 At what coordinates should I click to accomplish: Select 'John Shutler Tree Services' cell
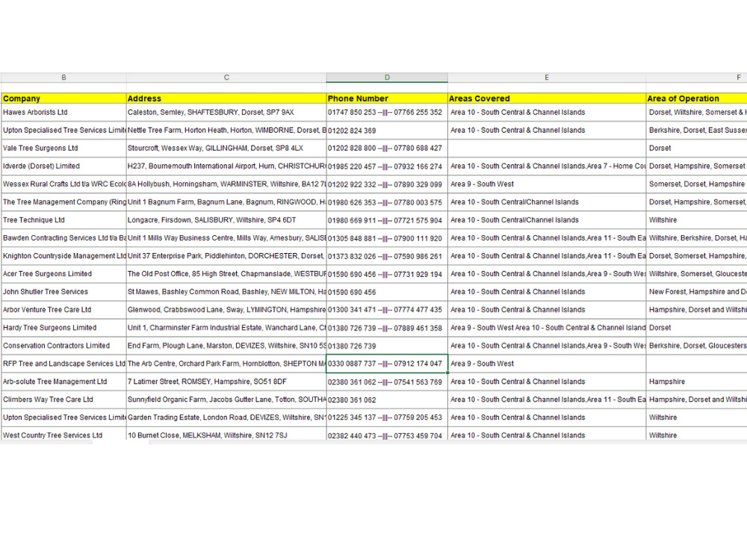point(63,291)
